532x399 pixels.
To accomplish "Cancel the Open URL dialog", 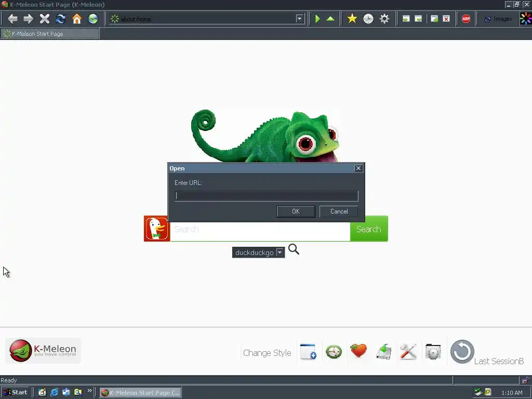I will click(x=339, y=211).
